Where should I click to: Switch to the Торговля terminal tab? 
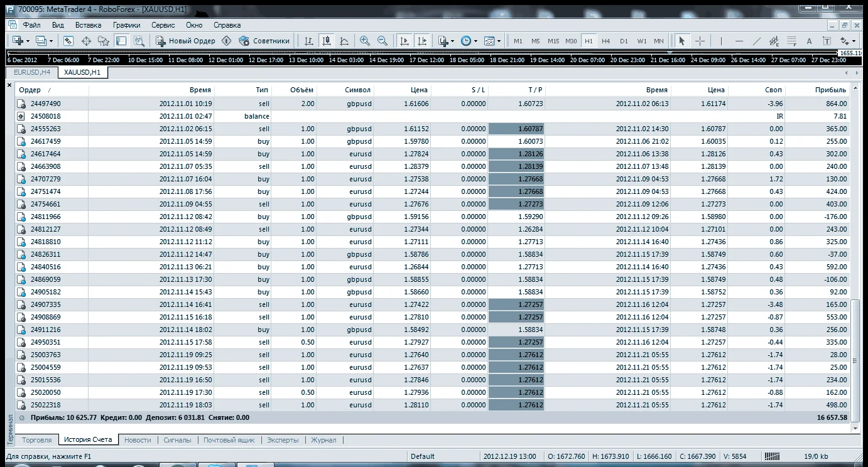tap(36, 440)
